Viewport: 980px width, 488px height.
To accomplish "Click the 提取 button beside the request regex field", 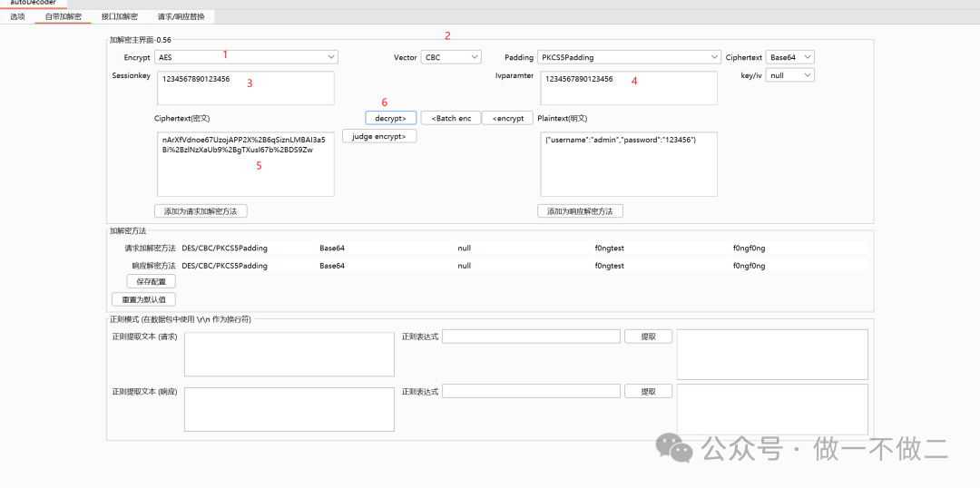I will pyautogui.click(x=648, y=337).
